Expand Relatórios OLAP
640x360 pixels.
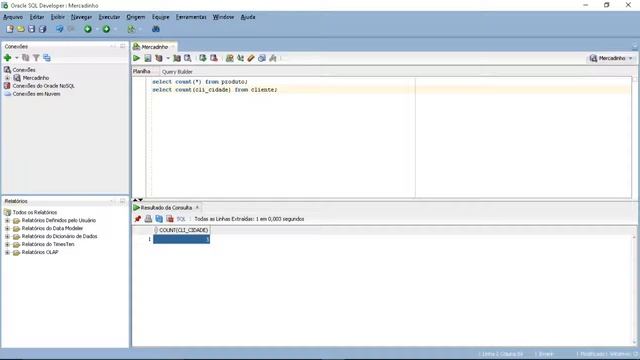click(7, 252)
